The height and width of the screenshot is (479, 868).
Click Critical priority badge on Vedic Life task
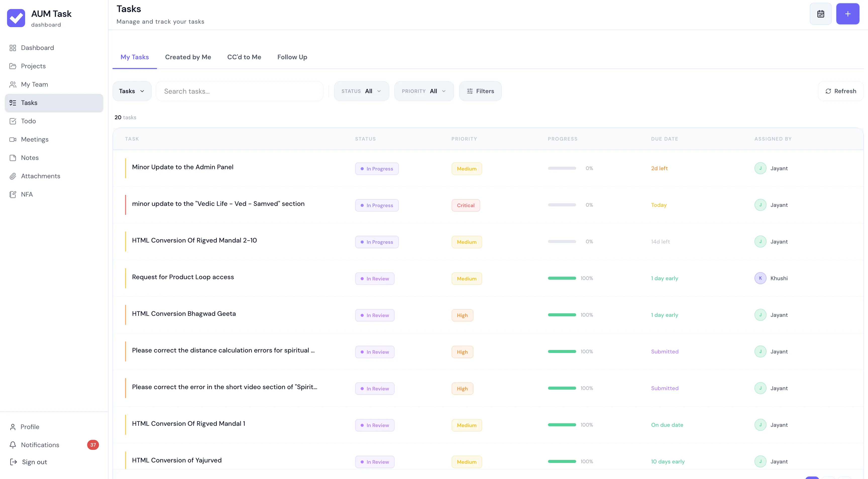coord(466,205)
